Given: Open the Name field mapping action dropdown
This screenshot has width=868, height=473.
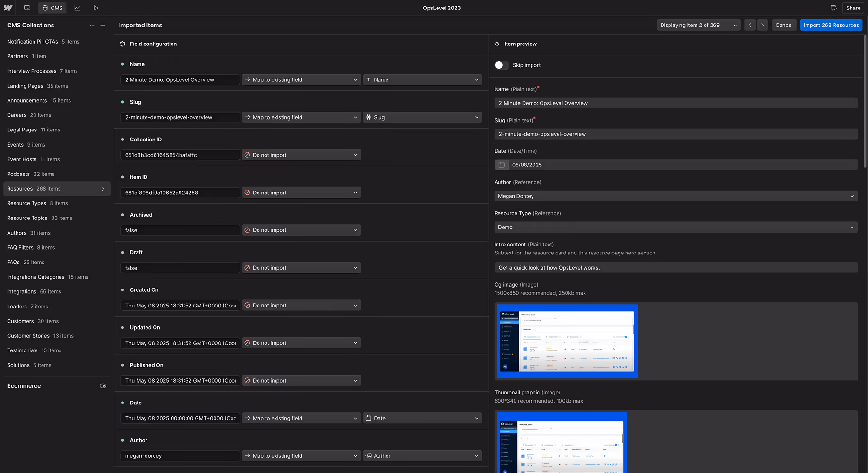Looking at the screenshot, I should 301,79.
